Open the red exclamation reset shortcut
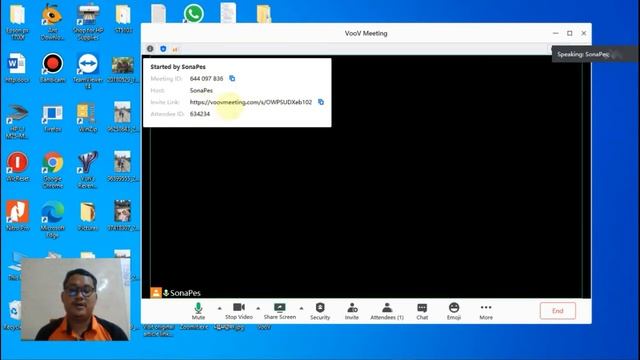This screenshot has width=640, height=360. (17, 166)
